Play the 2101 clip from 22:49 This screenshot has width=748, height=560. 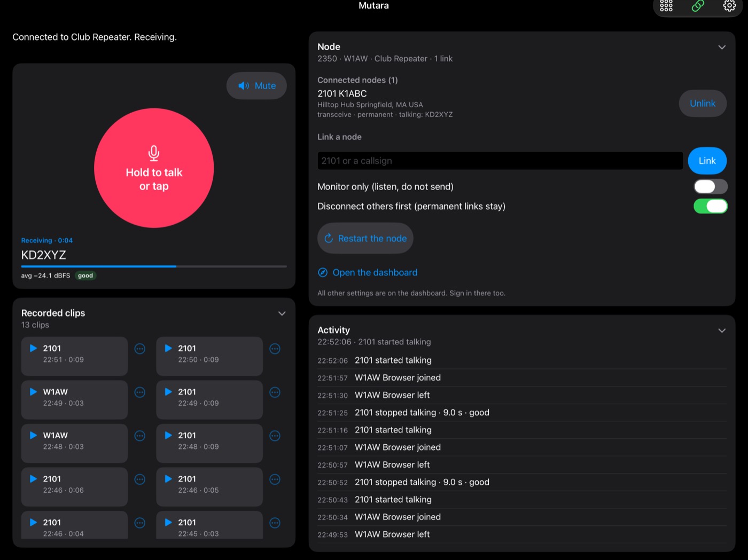click(209, 400)
